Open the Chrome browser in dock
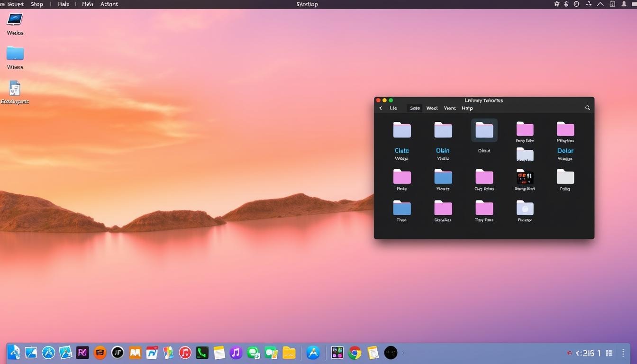Viewport: 637px width, 364px height. click(355, 352)
